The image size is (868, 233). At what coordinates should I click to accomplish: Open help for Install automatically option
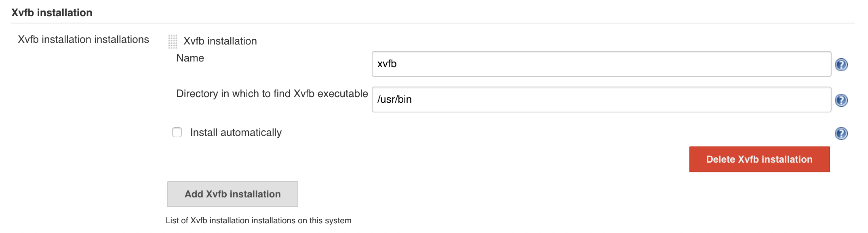tap(841, 133)
